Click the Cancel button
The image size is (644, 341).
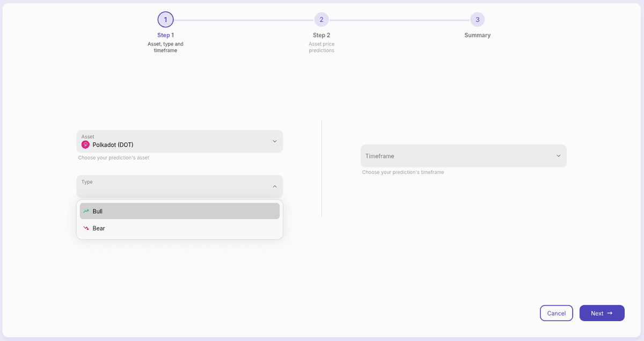click(x=557, y=313)
